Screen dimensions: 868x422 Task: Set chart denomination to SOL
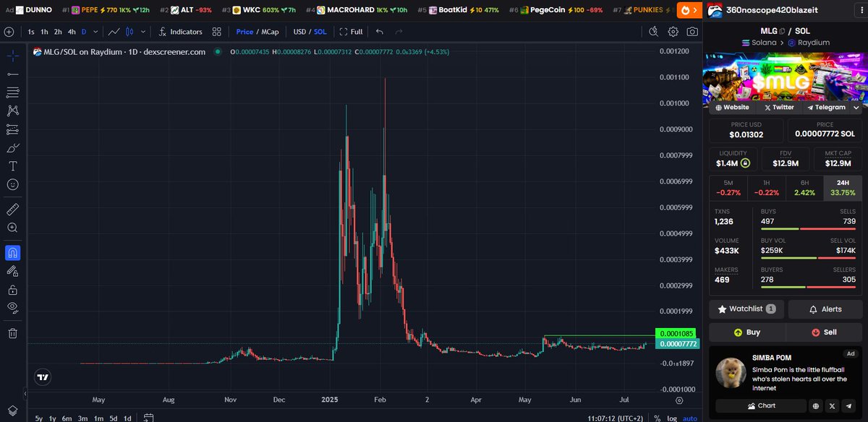click(320, 32)
